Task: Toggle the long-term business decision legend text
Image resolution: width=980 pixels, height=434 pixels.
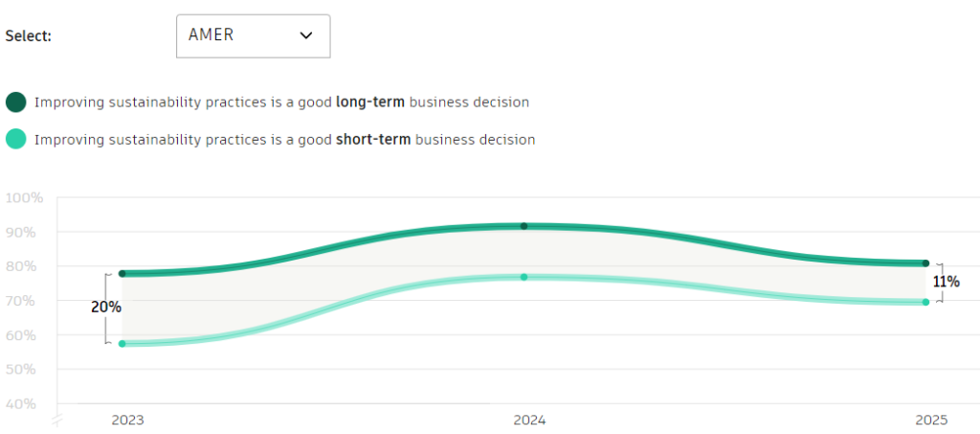Action: (281, 103)
